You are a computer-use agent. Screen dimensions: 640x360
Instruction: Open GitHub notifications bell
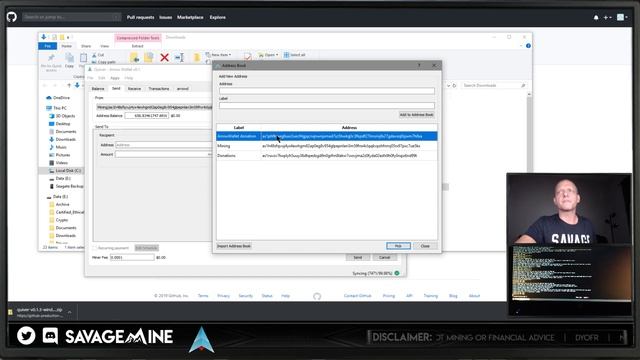click(596, 18)
